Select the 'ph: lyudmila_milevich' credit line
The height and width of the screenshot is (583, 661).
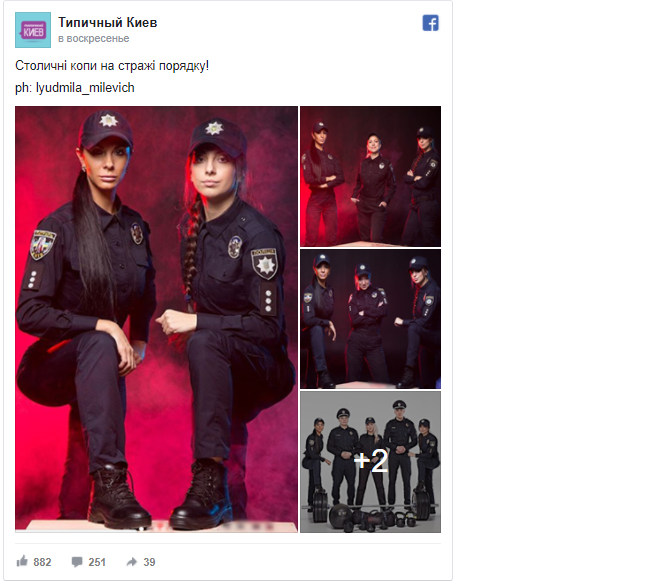[x=75, y=88]
